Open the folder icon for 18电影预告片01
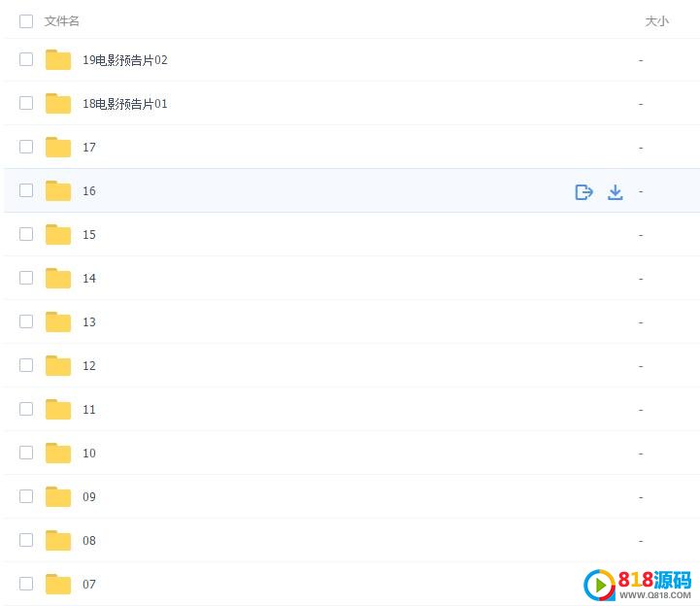 (x=58, y=103)
